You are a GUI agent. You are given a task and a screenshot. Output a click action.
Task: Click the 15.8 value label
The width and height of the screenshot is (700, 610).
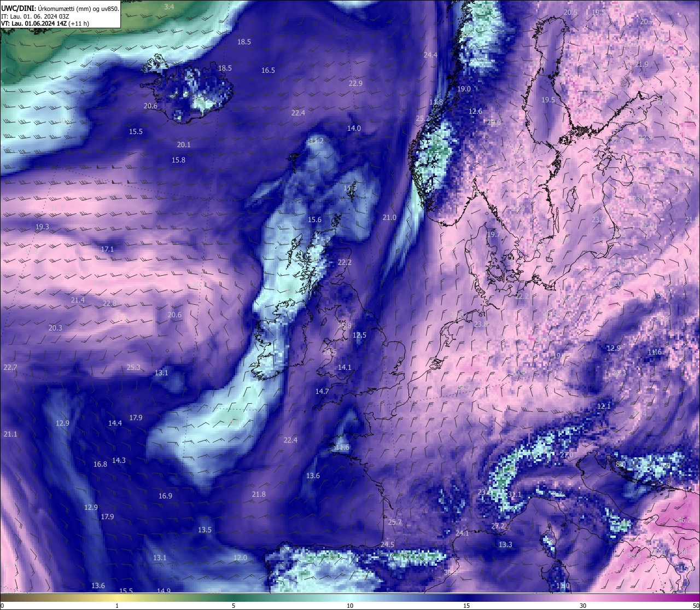pyautogui.click(x=178, y=160)
